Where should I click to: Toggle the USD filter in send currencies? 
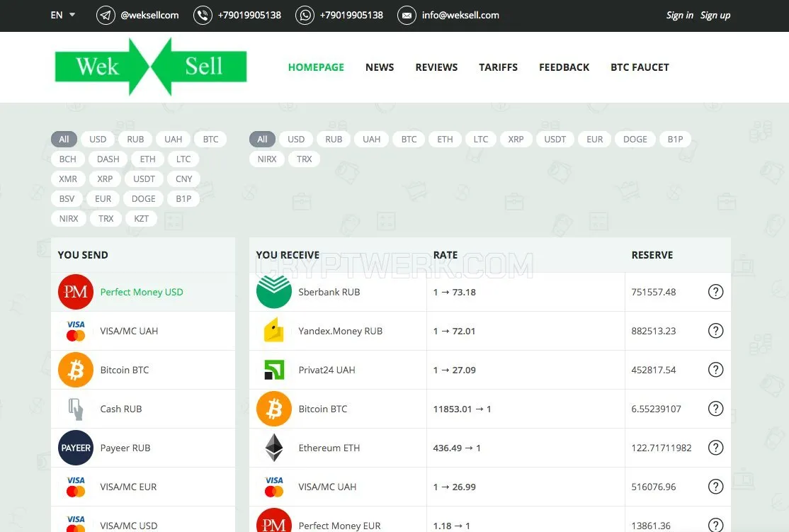tap(98, 140)
